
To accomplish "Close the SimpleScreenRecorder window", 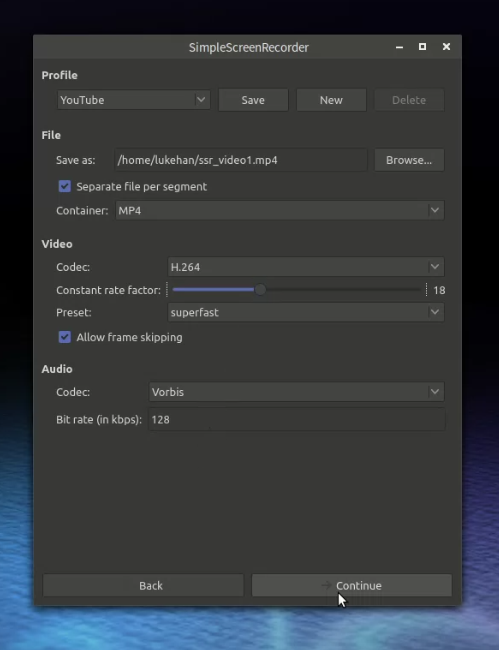I will click(446, 47).
